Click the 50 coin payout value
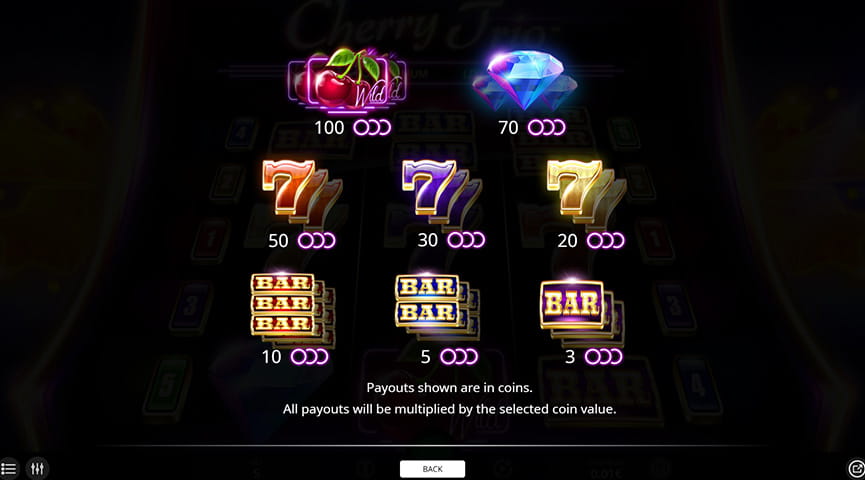The height and width of the screenshot is (480, 865). point(278,241)
